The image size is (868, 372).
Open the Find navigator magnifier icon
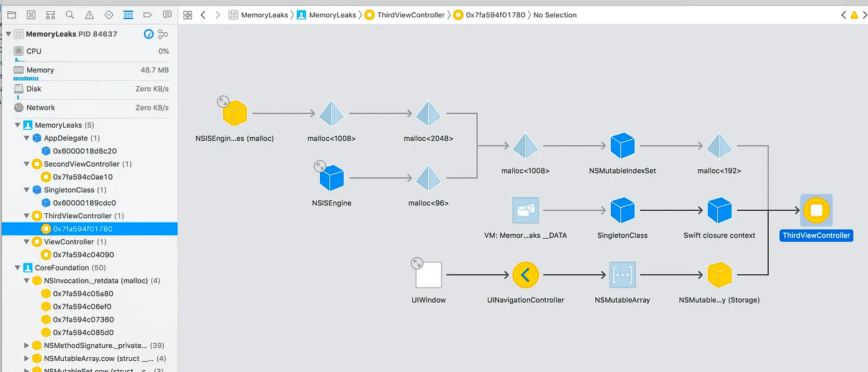click(69, 14)
